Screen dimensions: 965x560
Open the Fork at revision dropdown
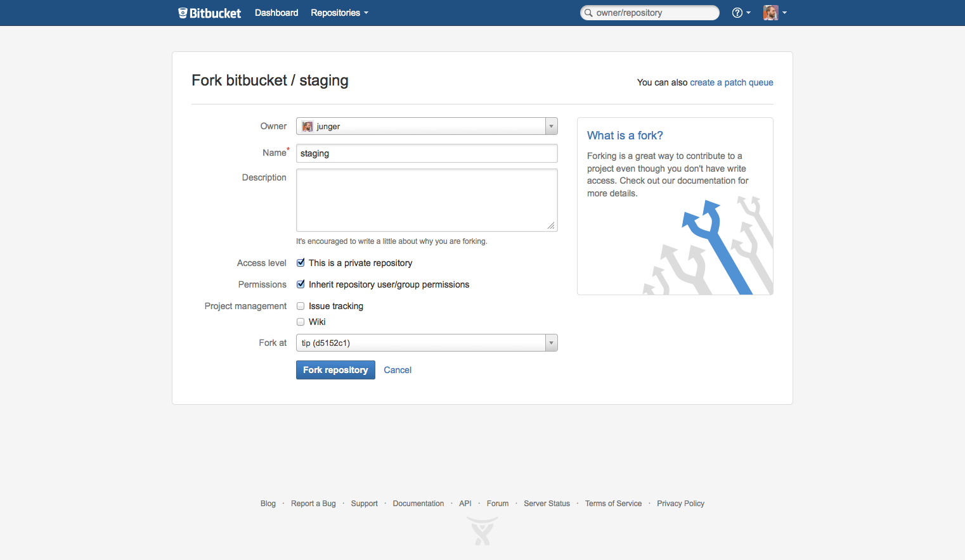click(x=550, y=343)
